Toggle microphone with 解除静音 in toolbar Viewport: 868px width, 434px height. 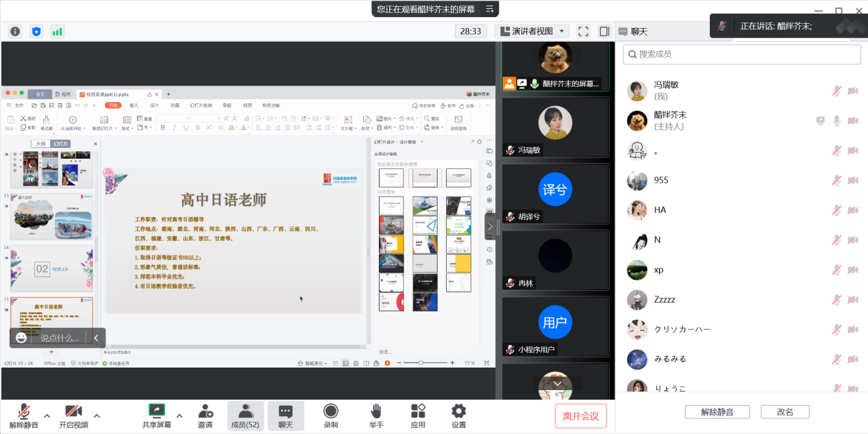(24, 416)
